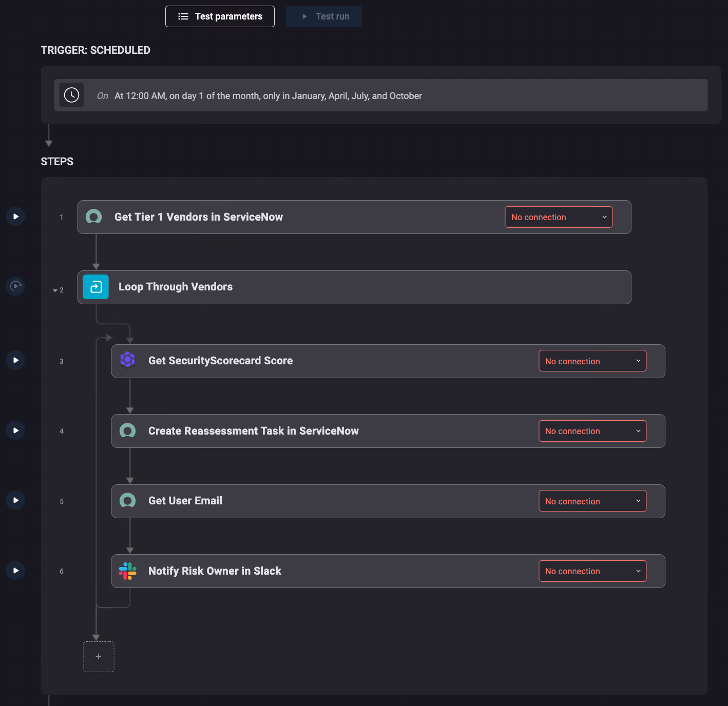728x706 pixels.
Task: Run the Loop Through Vendors step
Action: click(x=16, y=286)
